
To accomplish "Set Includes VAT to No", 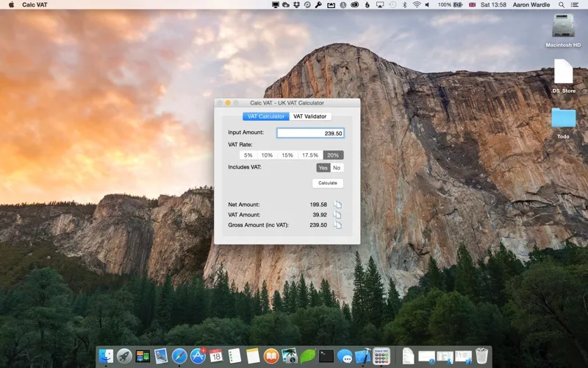I will (x=337, y=168).
